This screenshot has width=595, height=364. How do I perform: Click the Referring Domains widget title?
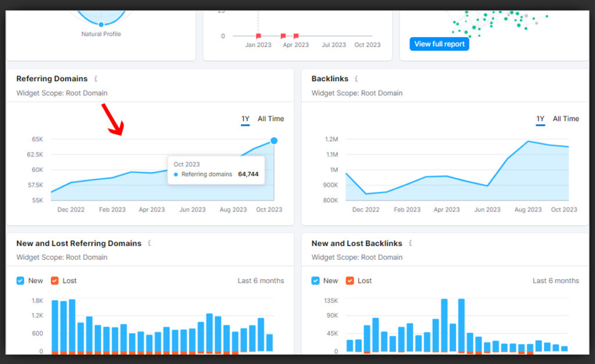[52, 79]
